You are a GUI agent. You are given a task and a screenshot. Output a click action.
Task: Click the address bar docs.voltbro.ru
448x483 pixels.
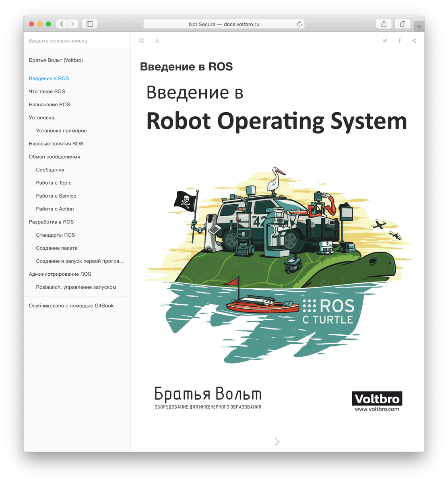tap(224, 24)
